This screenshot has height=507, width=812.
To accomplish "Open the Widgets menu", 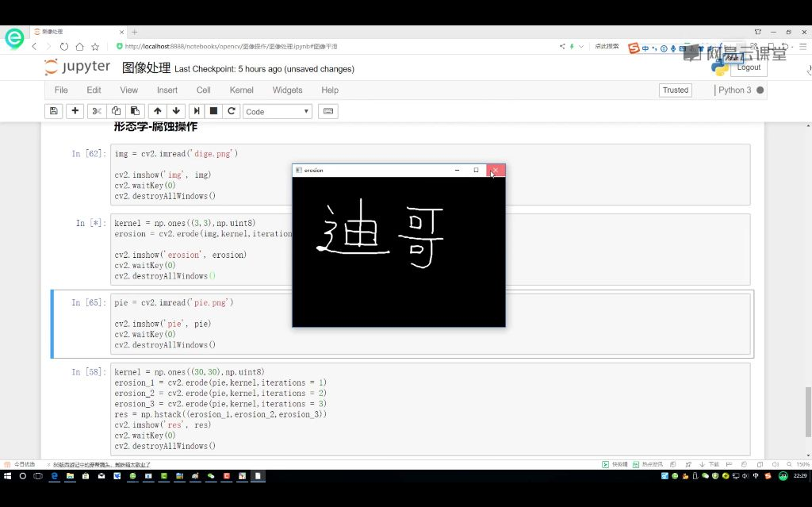I will pos(287,90).
